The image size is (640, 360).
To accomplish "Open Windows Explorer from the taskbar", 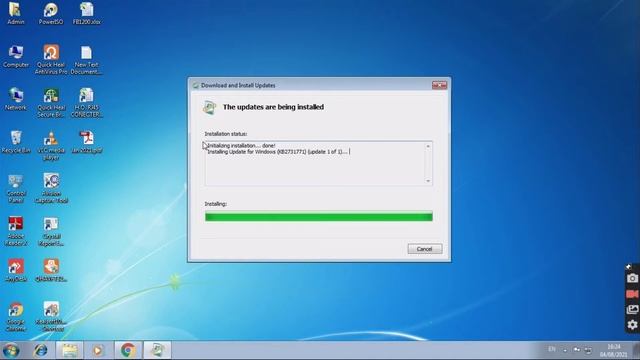I will pos(69,351).
